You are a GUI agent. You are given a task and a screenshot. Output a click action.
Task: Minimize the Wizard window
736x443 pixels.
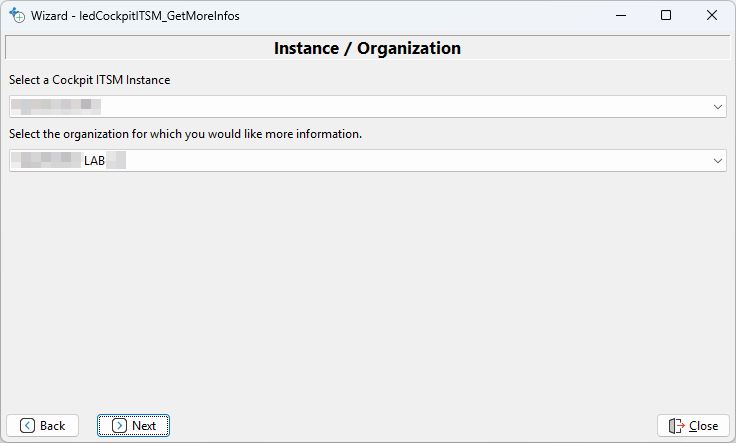tap(621, 16)
